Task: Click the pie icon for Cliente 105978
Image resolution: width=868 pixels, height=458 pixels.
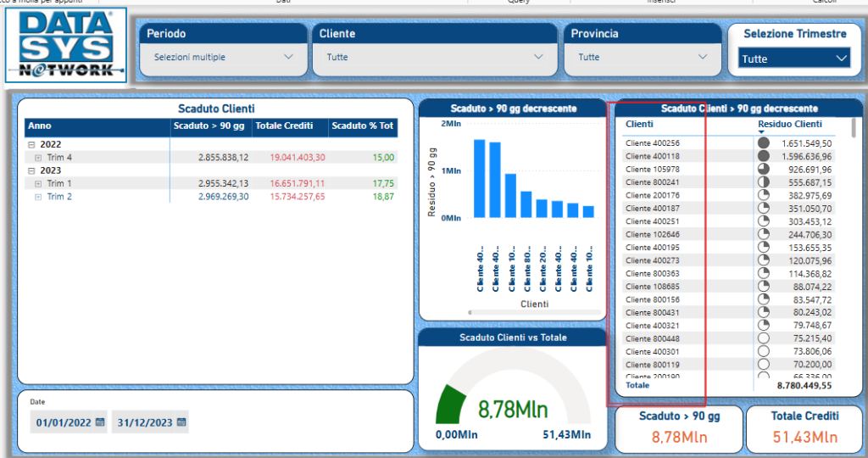Action: 763,170
